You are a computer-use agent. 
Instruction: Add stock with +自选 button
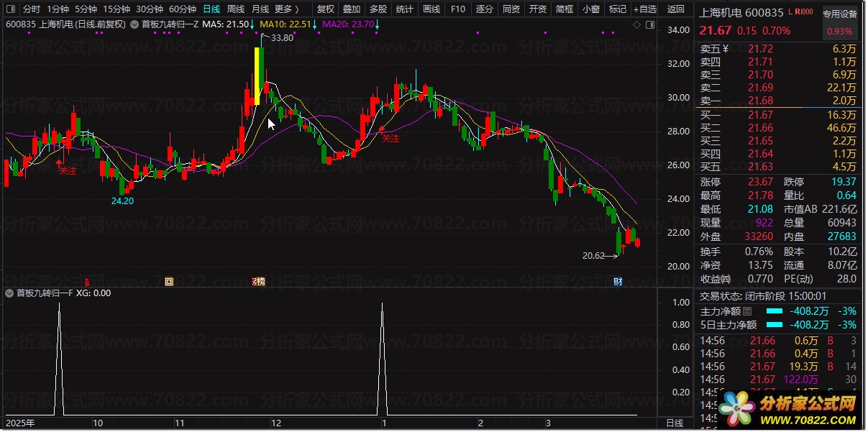644,9
